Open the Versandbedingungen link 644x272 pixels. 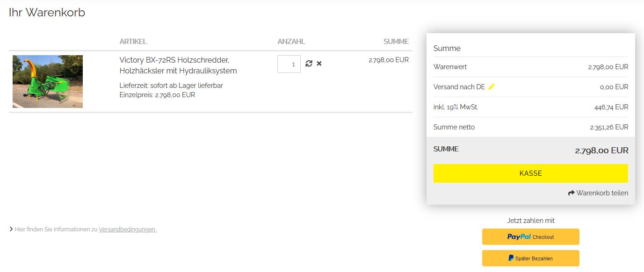127,229
